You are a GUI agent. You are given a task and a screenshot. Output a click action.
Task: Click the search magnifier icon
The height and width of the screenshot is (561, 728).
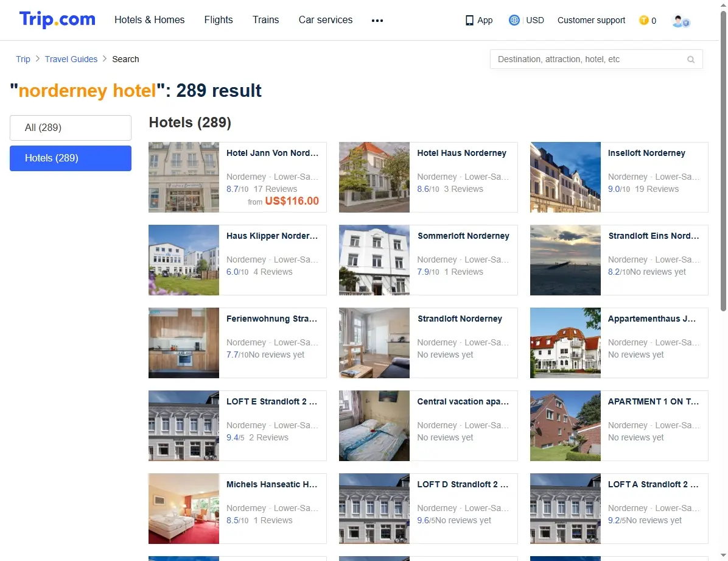pyautogui.click(x=691, y=60)
